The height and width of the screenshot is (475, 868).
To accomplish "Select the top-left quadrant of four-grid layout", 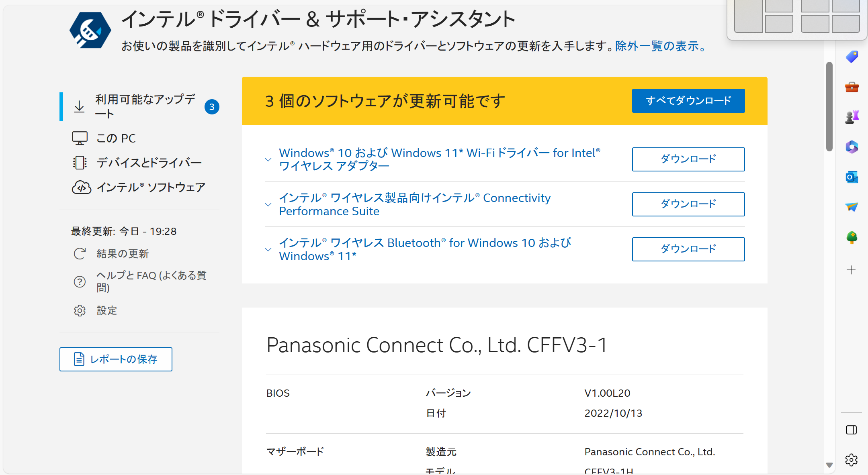I will pyautogui.click(x=815, y=6).
